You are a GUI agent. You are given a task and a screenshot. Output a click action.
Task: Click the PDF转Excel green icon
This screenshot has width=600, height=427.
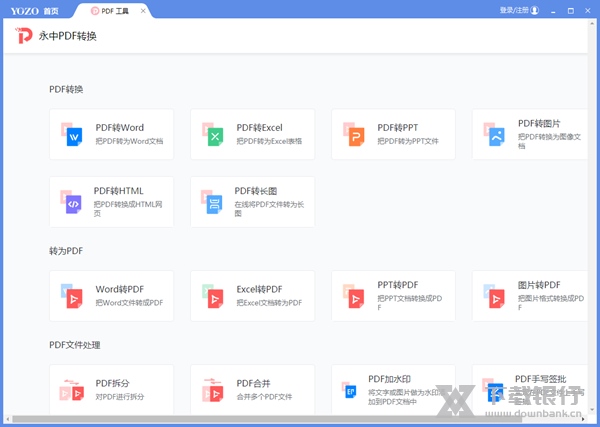(213, 135)
